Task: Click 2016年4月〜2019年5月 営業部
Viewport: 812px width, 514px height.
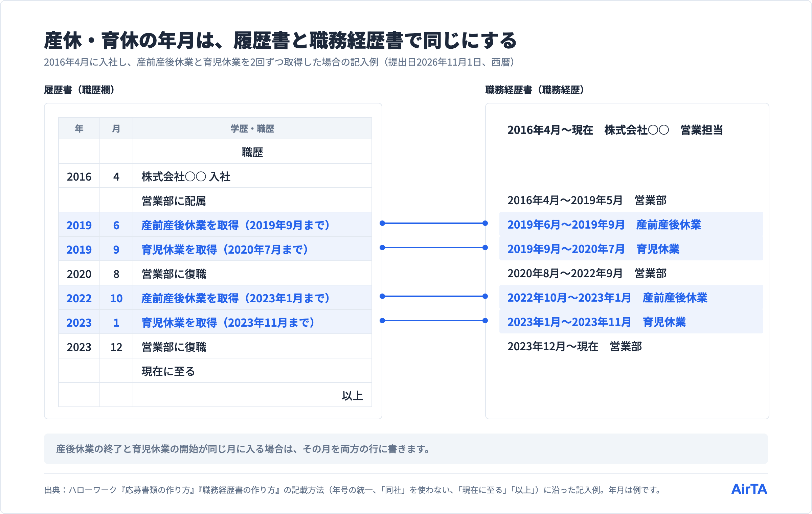Action: (587, 200)
